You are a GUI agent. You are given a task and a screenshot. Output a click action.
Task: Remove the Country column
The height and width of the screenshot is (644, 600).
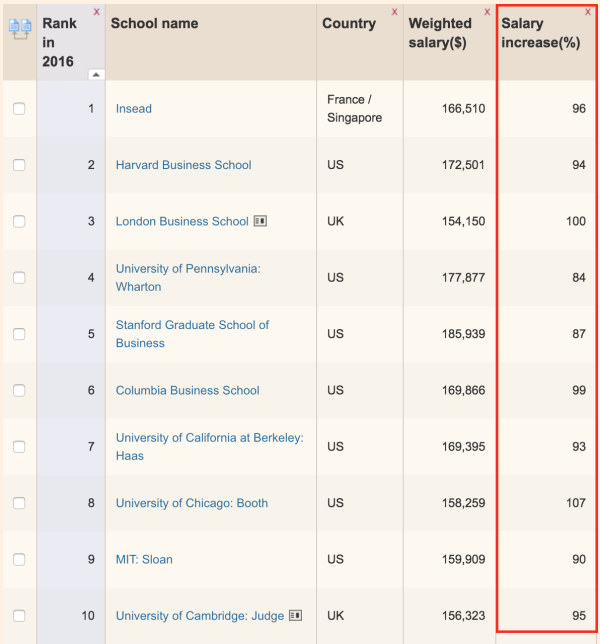pyautogui.click(x=394, y=12)
